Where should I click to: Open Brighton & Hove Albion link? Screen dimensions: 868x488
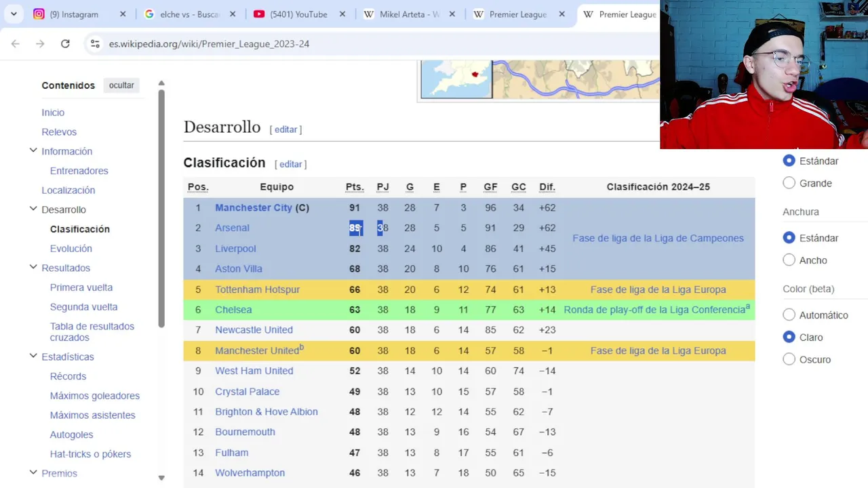pos(267,411)
